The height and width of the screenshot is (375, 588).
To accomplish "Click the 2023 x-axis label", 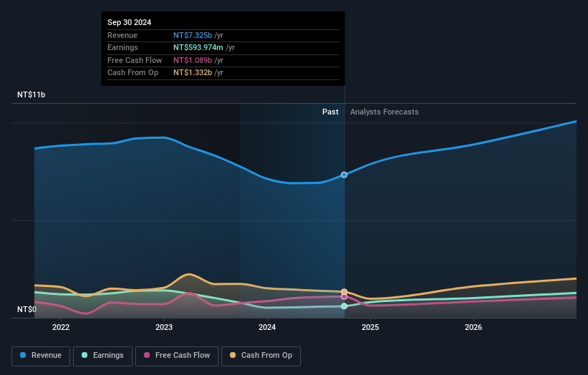I will pos(164,327).
